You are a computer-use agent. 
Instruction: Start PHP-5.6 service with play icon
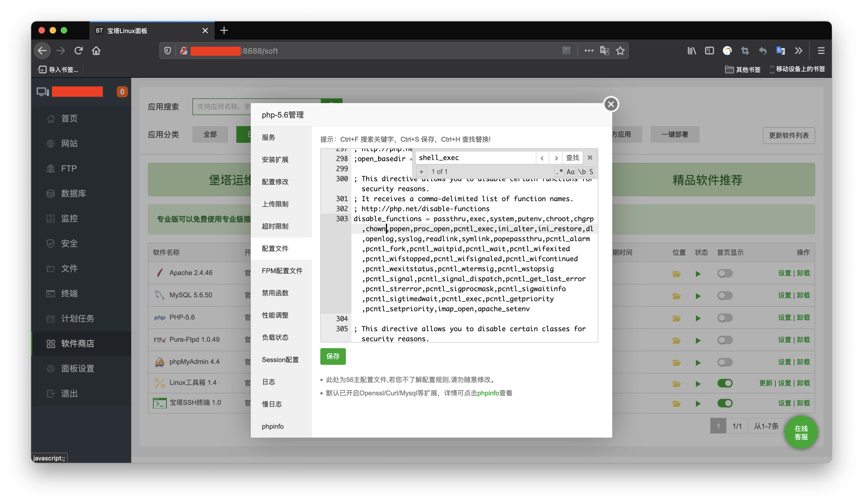click(698, 318)
